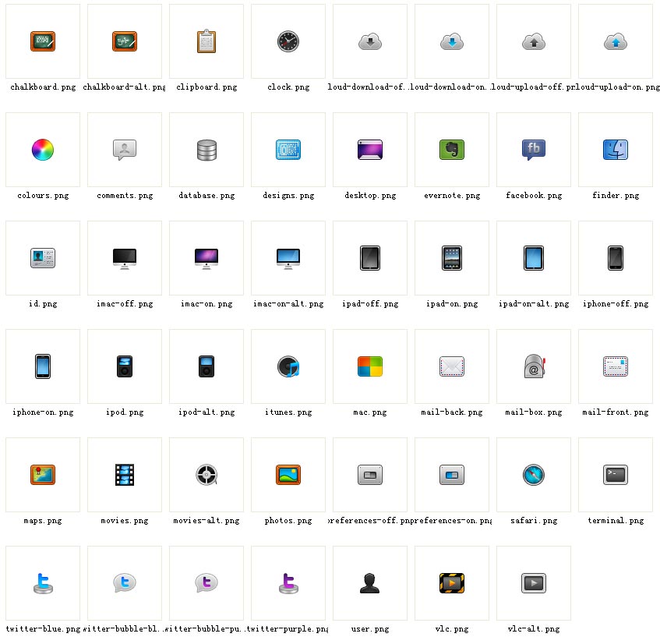Open the maps icon with red pin
This screenshot has width=660, height=644.
[43, 475]
